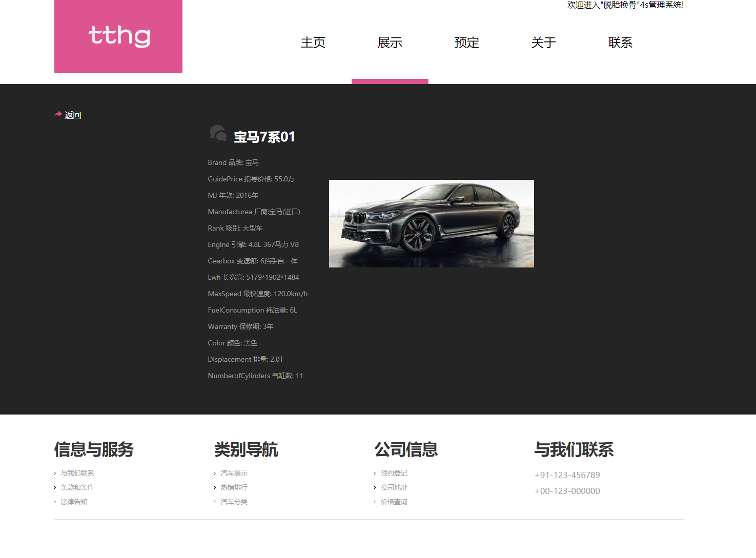Open the 主页 navigation menu item
The image size is (756, 558).
coord(313,43)
